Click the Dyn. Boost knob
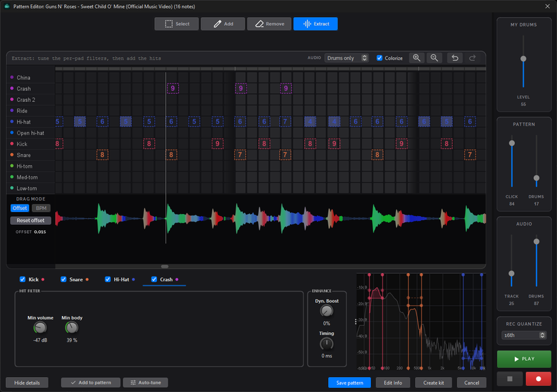This screenshot has width=557, height=392. (x=327, y=311)
